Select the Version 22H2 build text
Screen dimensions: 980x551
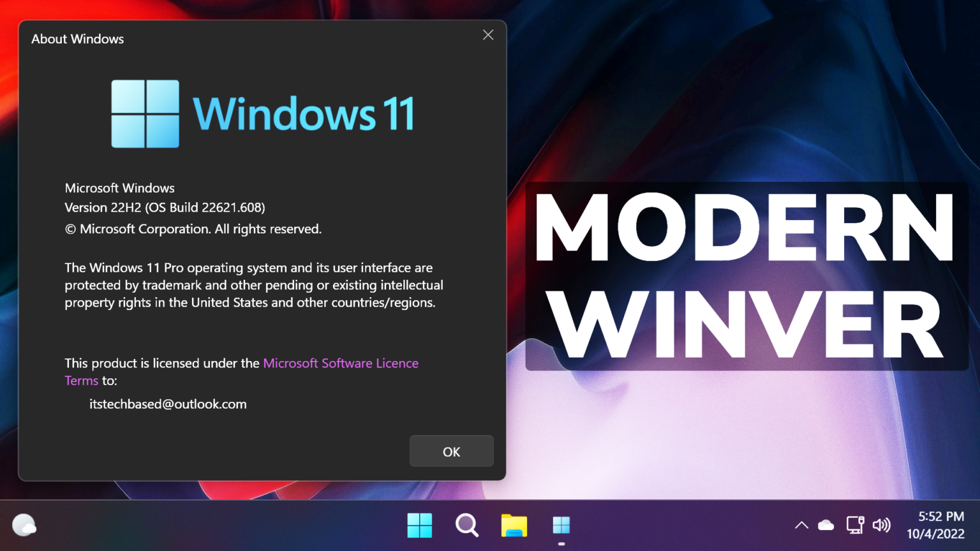coord(165,207)
